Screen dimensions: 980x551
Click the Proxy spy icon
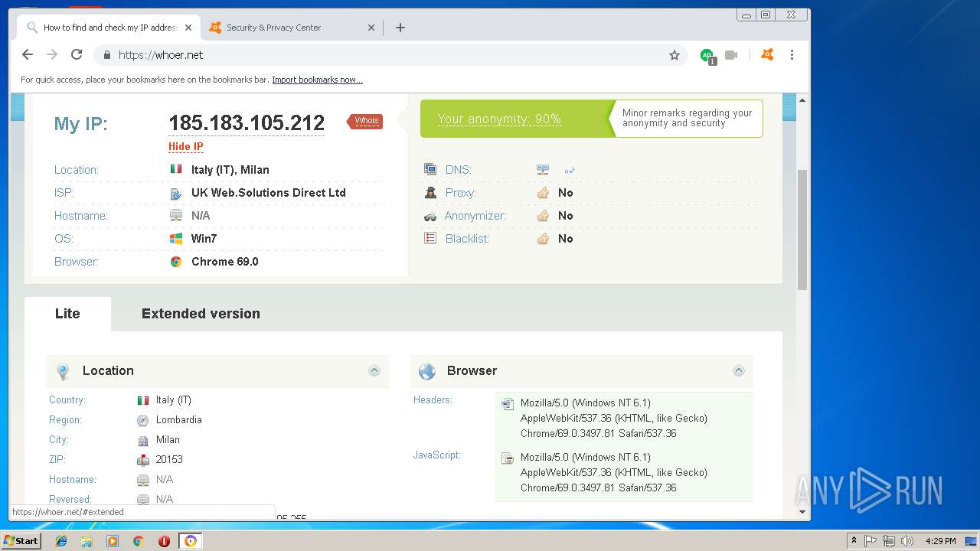430,193
